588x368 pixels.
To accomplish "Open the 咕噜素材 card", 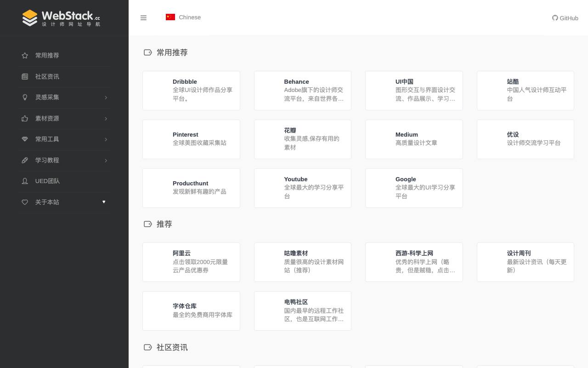I will [x=303, y=262].
